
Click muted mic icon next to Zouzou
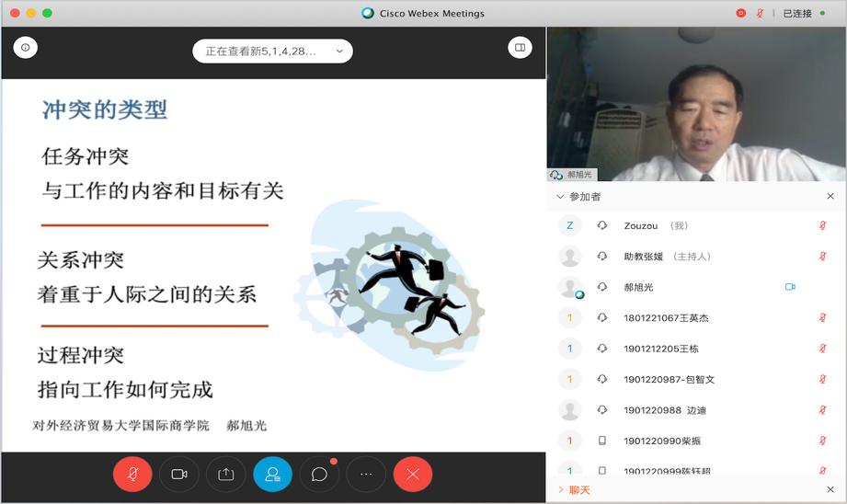(822, 226)
